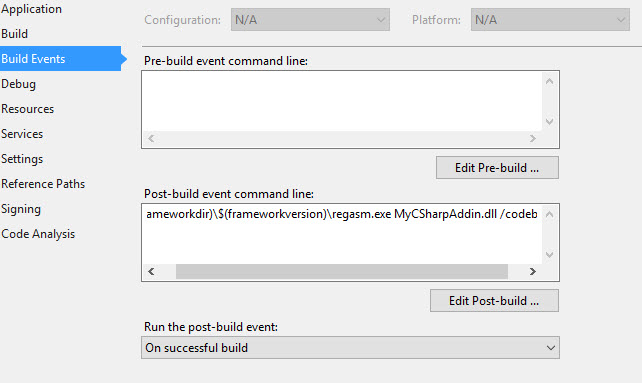Open the Settings tab
Image resolution: width=642 pixels, height=383 pixels.
(x=22, y=159)
